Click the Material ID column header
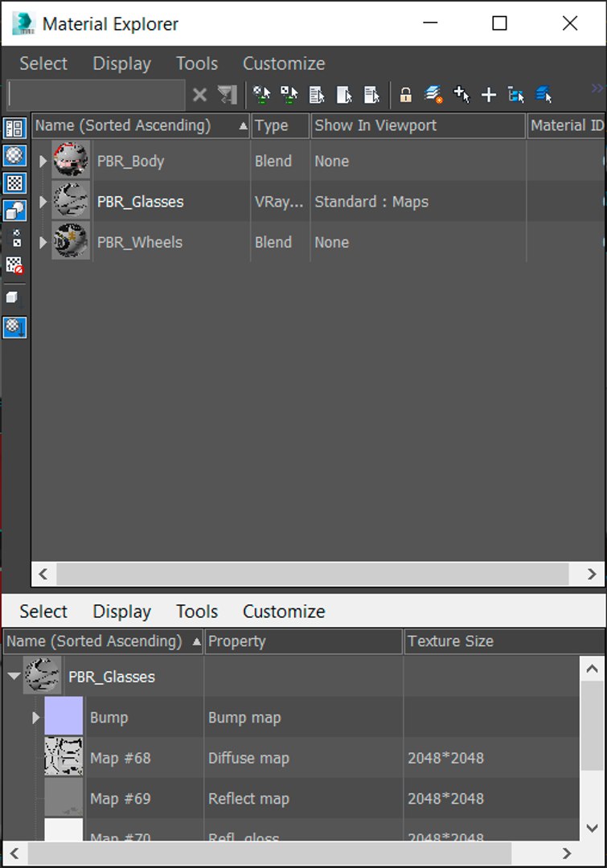The height and width of the screenshot is (868, 607). click(x=566, y=125)
